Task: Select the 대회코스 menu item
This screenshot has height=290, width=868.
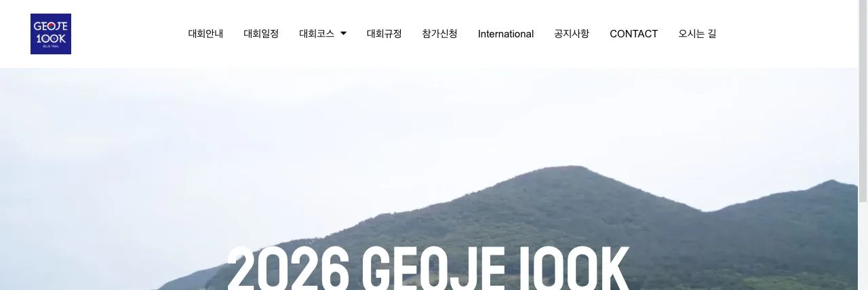Action: coord(317,34)
